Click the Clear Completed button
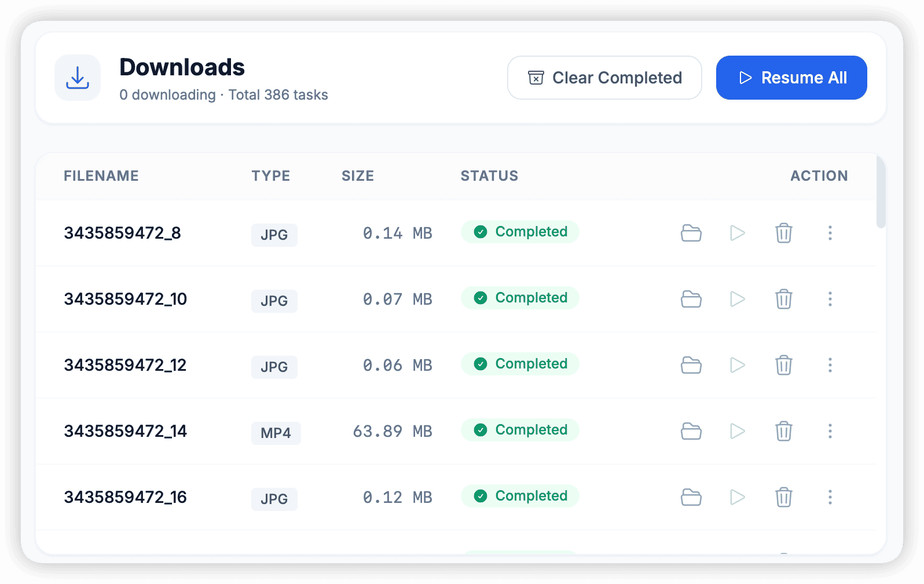 click(604, 77)
